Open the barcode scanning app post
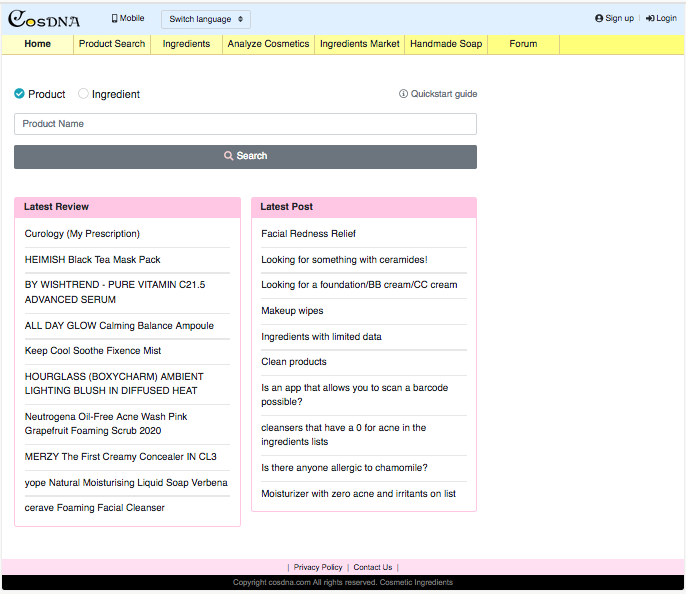The image size is (686, 594). (354, 395)
